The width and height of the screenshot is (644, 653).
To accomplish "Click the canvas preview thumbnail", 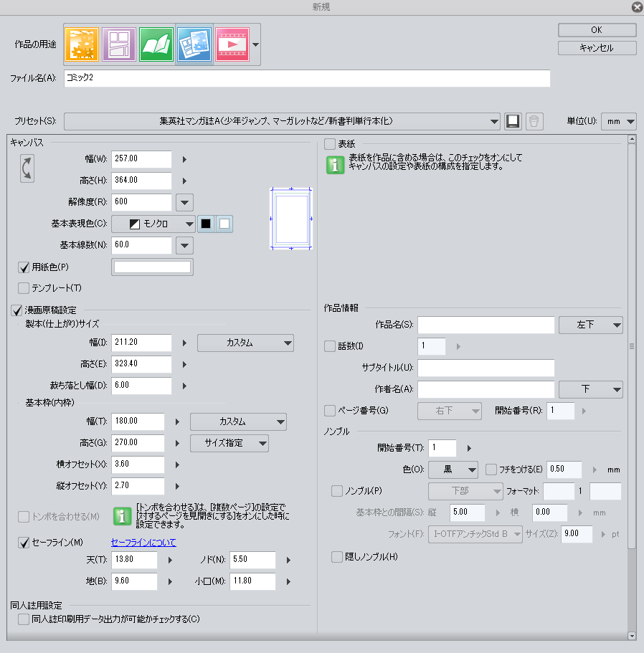I will pyautogui.click(x=291, y=219).
